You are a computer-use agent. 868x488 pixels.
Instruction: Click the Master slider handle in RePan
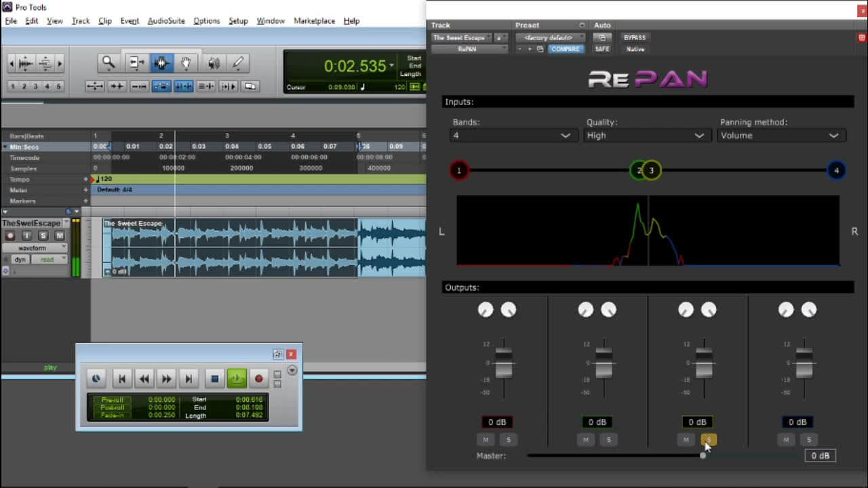pyautogui.click(x=703, y=455)
